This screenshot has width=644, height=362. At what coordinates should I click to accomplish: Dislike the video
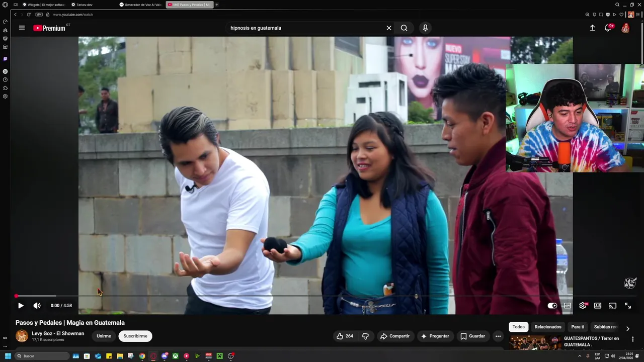point(366,336)
